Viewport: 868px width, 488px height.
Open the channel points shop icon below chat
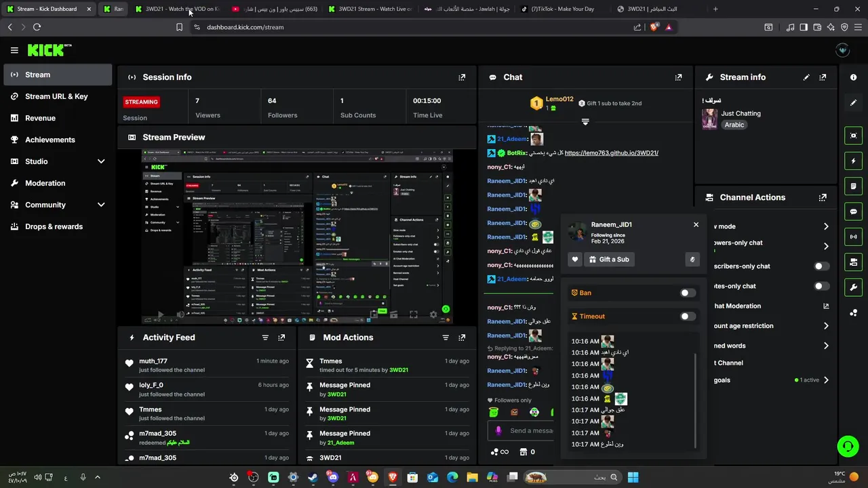[x=524, y=452]
